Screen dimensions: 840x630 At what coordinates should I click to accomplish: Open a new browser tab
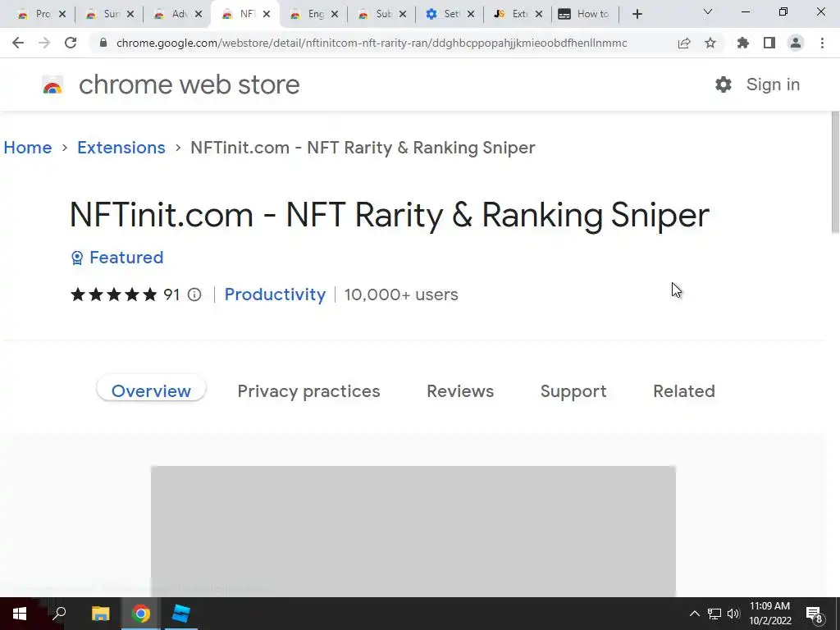click(637, 14)
